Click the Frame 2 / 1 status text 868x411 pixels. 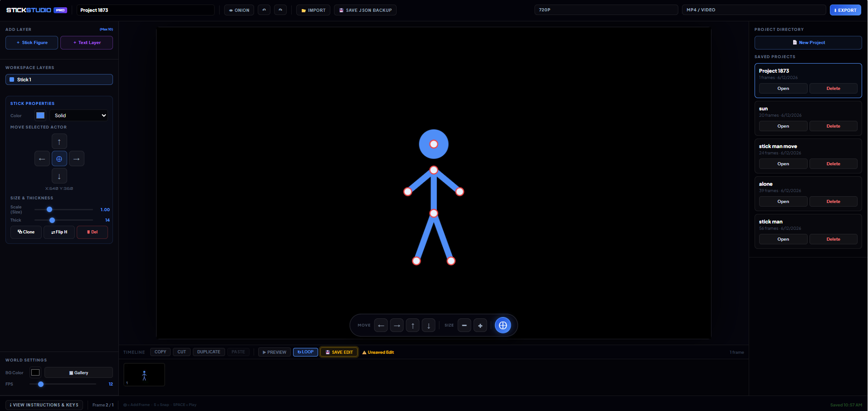[x=103, y=405]
